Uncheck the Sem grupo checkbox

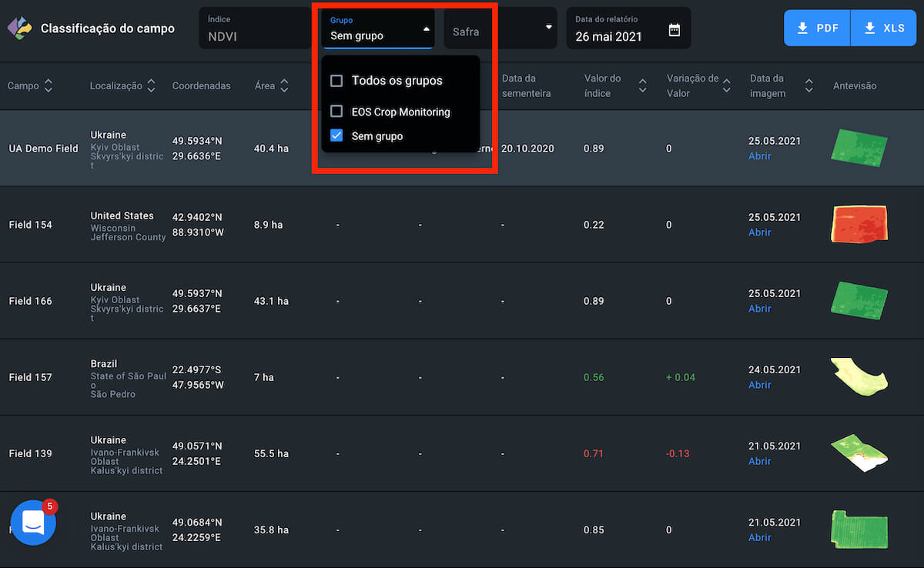point(336,136)
